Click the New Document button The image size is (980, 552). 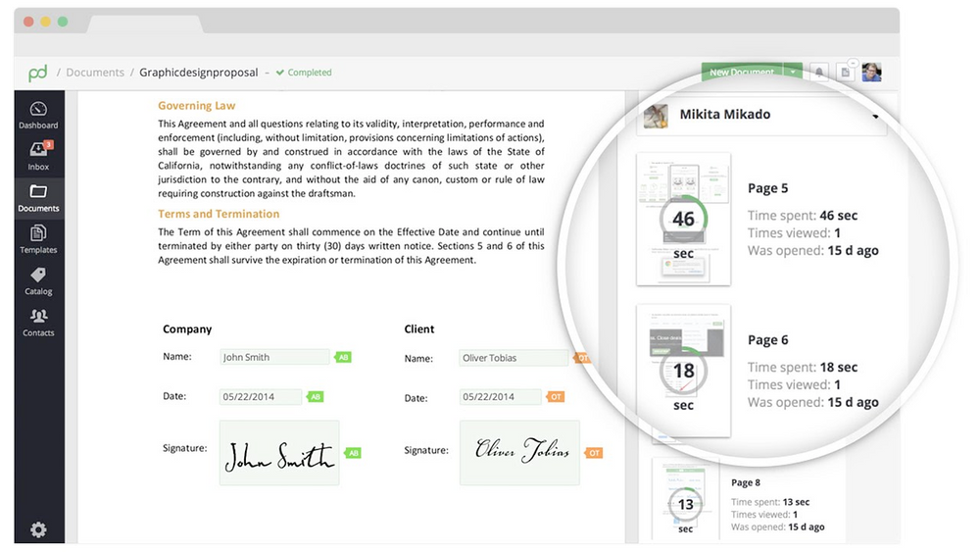(x=741, y=73)
